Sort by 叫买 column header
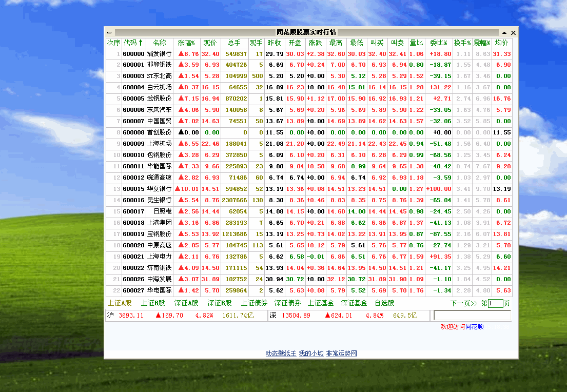567x392 pixels. (x=377, y=43)
